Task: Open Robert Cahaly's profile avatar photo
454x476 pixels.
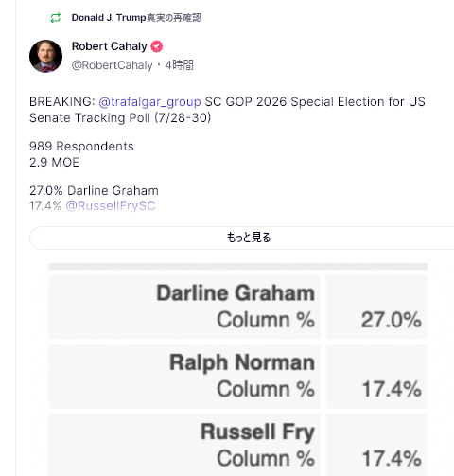Action: coord(45,56)
